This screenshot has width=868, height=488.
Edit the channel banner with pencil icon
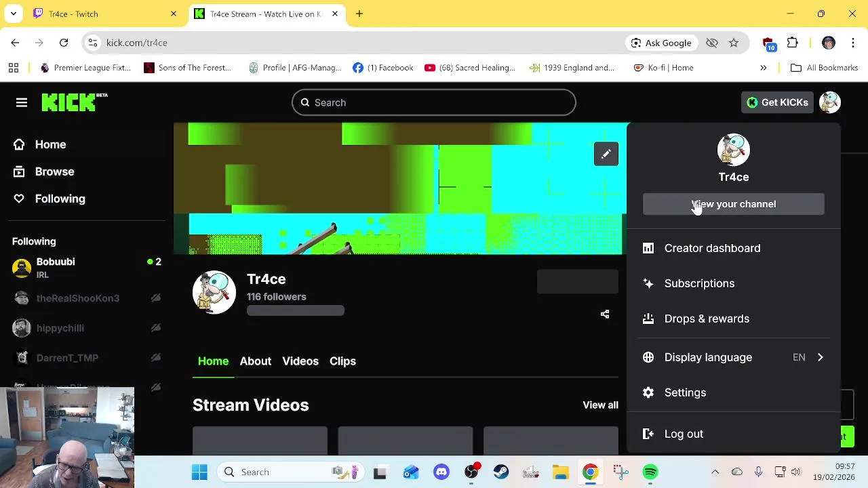606,154
